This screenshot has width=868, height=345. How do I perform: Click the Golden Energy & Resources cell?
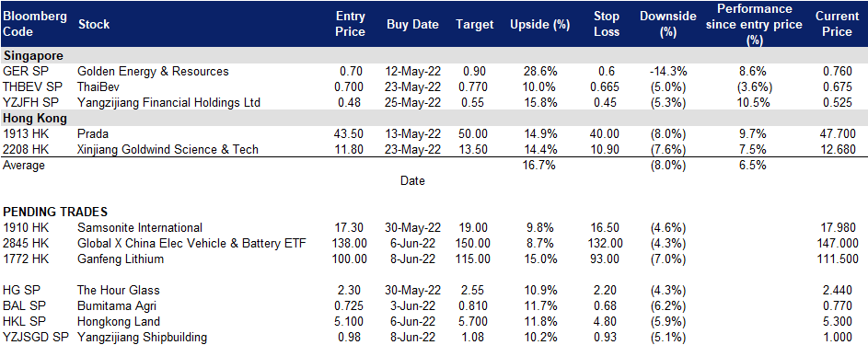[x=154, y=72]
